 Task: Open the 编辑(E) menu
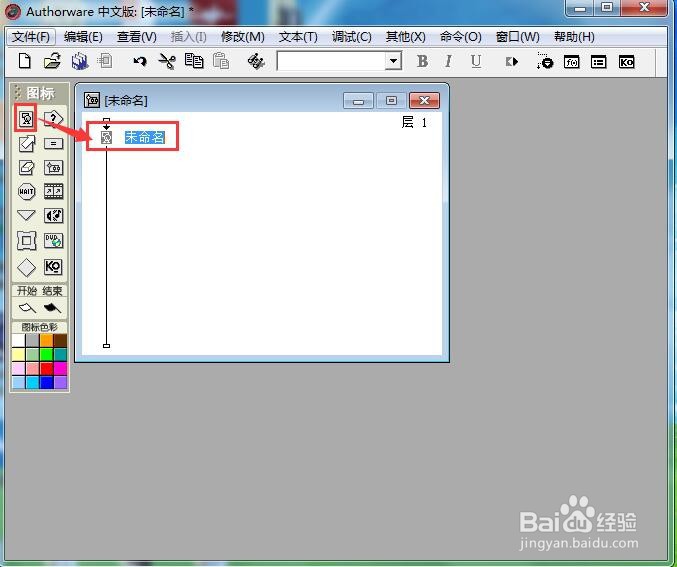pos(83,37)
